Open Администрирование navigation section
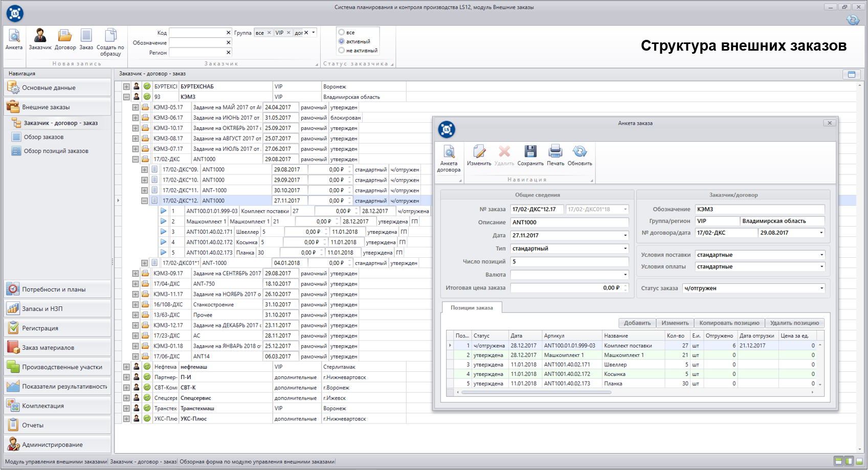 click(57, 444)
